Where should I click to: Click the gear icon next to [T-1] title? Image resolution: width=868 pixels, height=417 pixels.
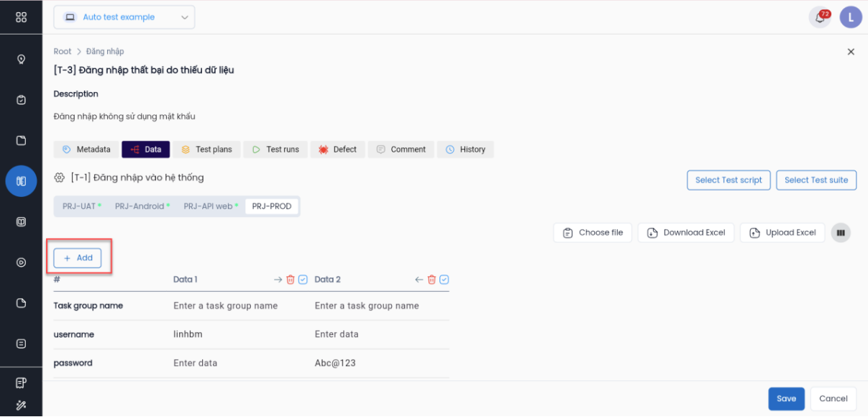point(60,178)
